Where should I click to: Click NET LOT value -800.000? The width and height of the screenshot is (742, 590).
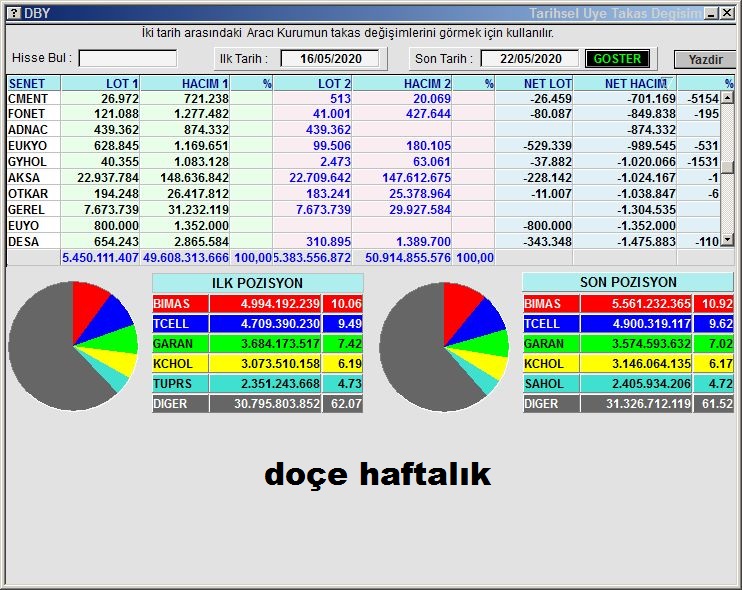click(x=547, y=226)
